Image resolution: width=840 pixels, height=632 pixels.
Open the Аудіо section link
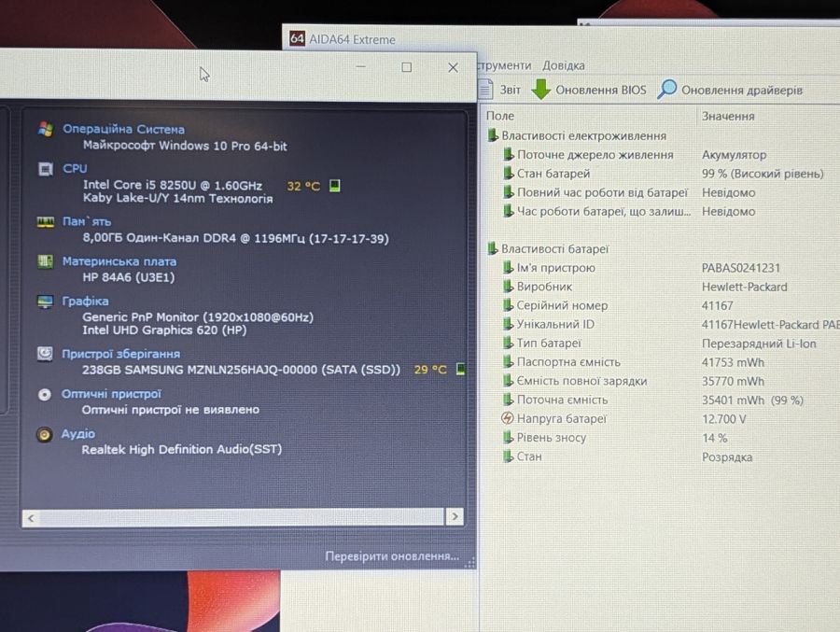[77, 433]
